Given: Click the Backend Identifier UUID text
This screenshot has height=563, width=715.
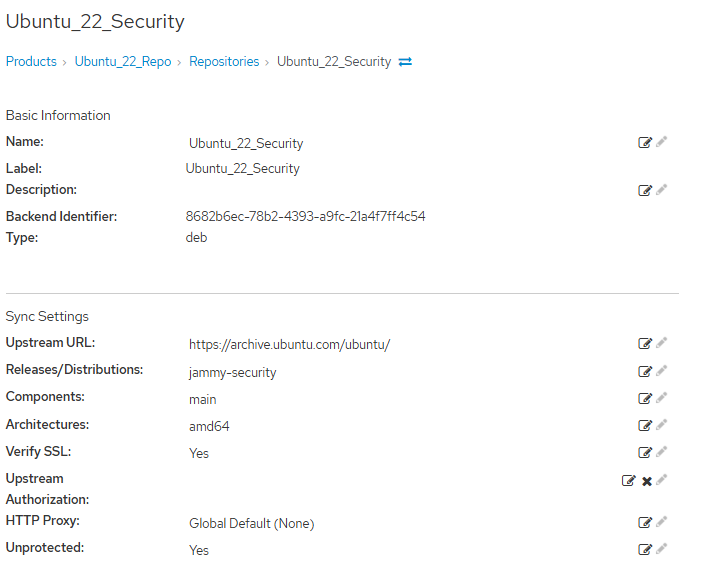Looking at the screenshot, I should pyautogui.click(x=305, y=216).
